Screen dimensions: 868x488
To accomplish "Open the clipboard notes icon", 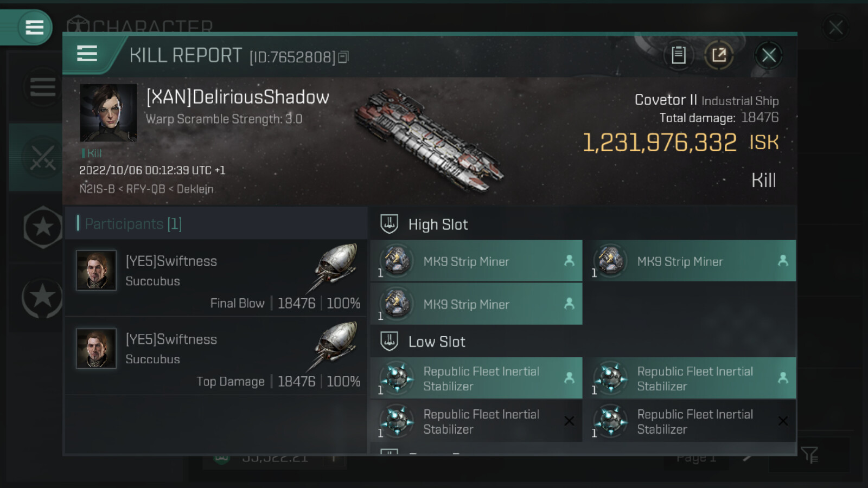I will pyautogui.click(x=678, y=55).
